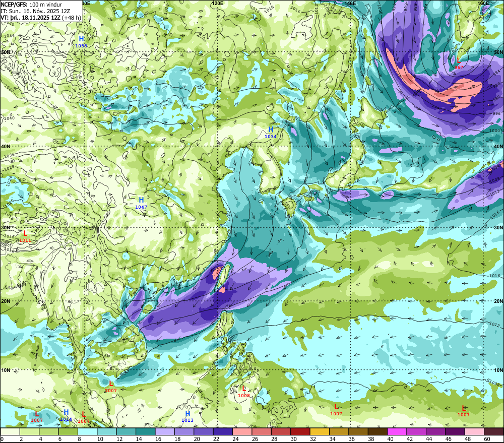Click the 996 isobar label
The image size is (504, 443).
496,113
